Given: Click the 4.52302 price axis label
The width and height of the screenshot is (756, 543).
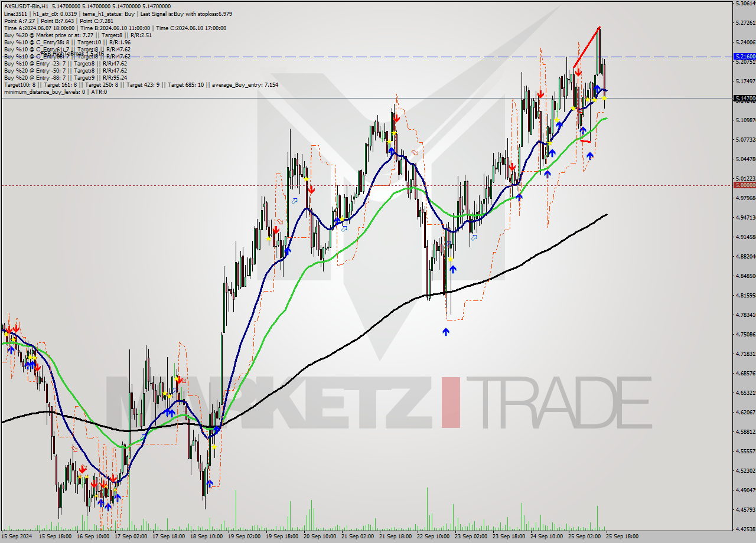Looking at the screenshot, I should [x=745, y=470].
